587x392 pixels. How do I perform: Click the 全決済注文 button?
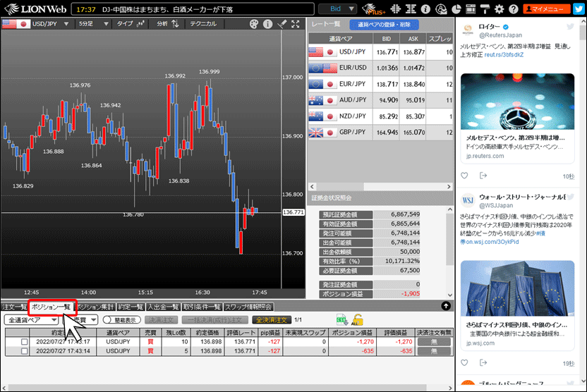272,320
